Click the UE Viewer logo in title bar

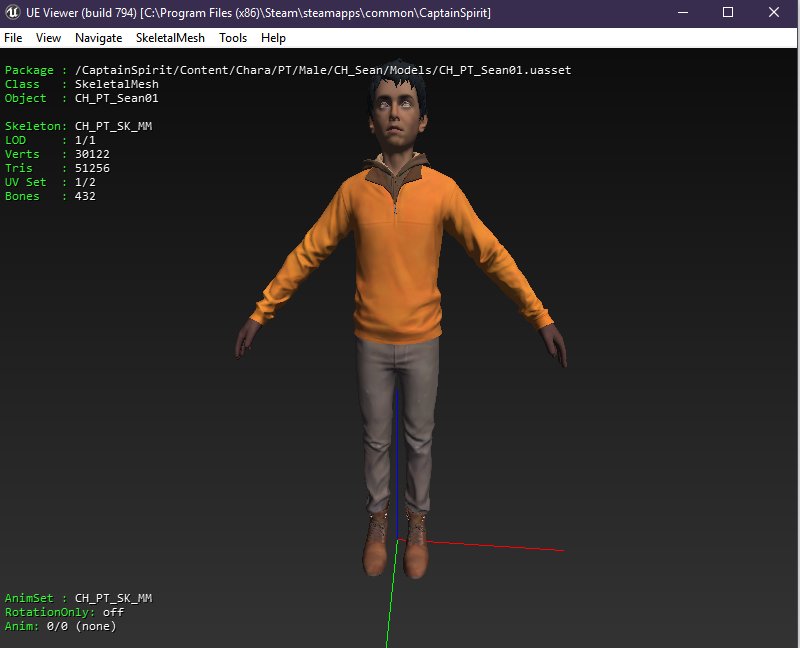[x=14, y=13]
